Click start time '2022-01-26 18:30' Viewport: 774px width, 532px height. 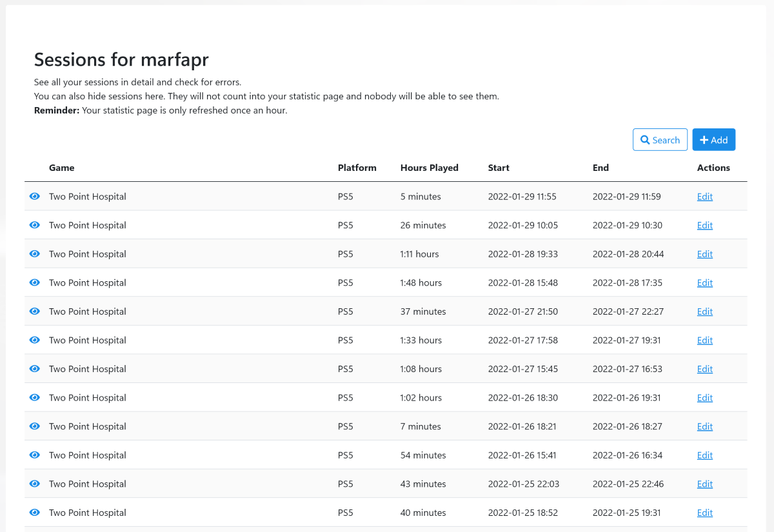point(523,398)
